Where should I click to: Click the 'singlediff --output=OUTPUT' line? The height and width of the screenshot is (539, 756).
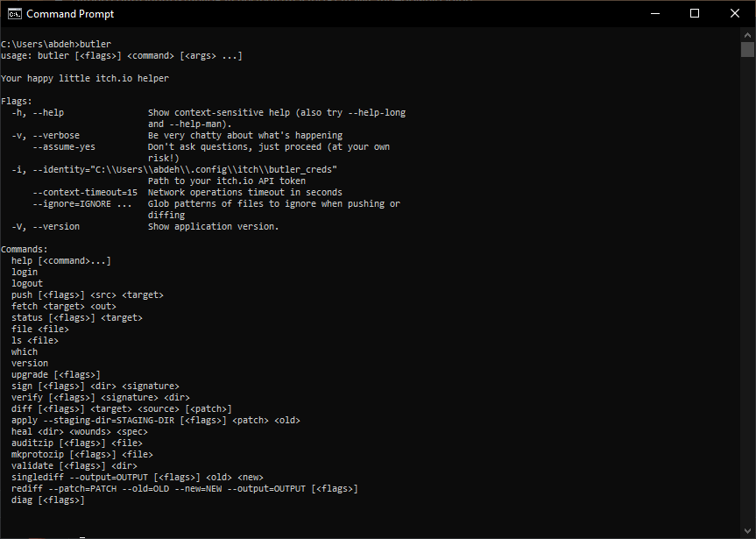(x=138, y=478)
